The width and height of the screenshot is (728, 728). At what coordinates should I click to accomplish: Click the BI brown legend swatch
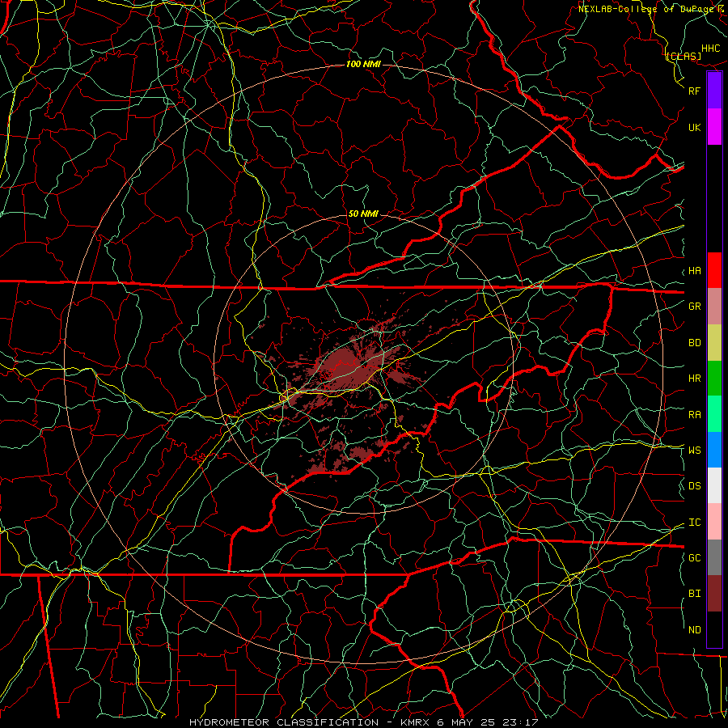pyautogui.click(x=714, y=594)
